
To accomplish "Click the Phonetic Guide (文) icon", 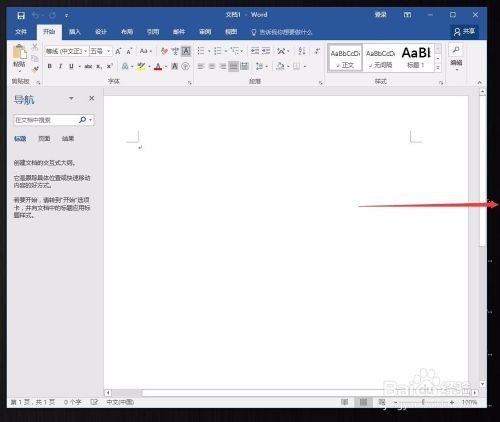I will [175, 51].
